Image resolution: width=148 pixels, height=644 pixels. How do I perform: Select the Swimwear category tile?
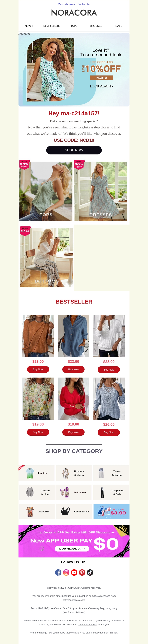point(73,492)
